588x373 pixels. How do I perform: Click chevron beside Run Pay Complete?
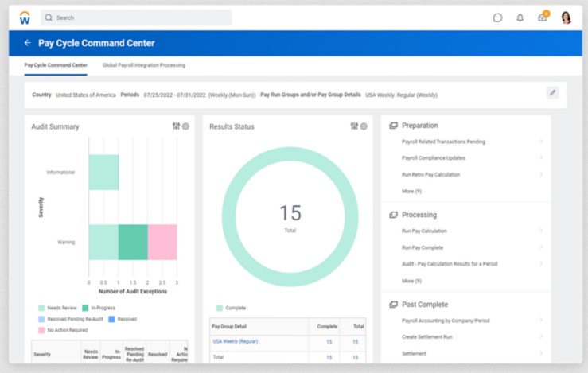coord(541,247)
